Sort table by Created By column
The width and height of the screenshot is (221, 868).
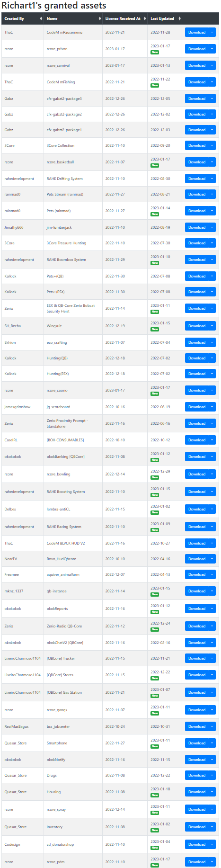[22, 18]
